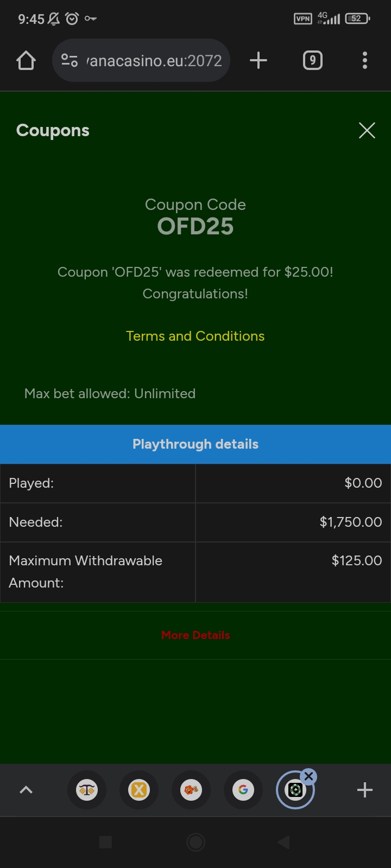
Task: Add new tab to group with plus
Action: coord(365,790)
